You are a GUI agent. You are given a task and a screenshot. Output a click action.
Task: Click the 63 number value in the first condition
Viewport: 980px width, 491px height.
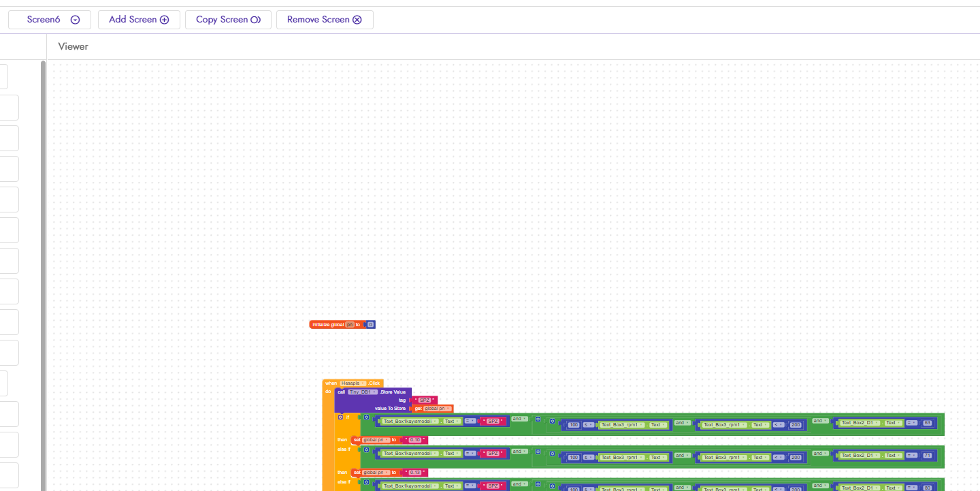click(x=927, y=423)
